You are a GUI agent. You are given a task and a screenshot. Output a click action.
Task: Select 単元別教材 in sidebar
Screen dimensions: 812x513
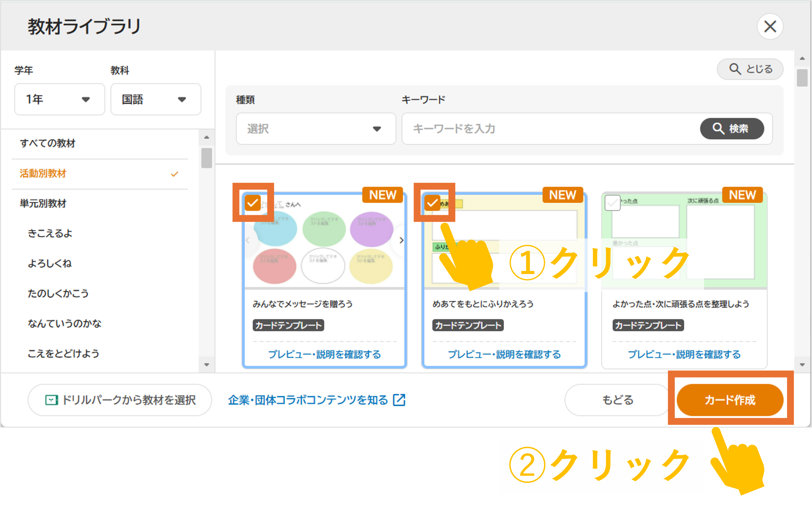[x=43, y=203]
